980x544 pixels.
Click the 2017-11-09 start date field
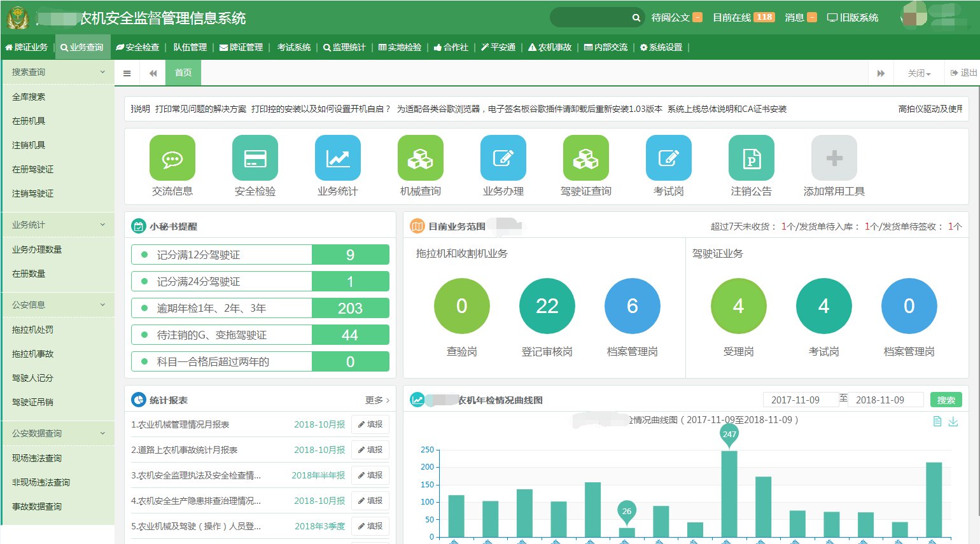[795, 400]
